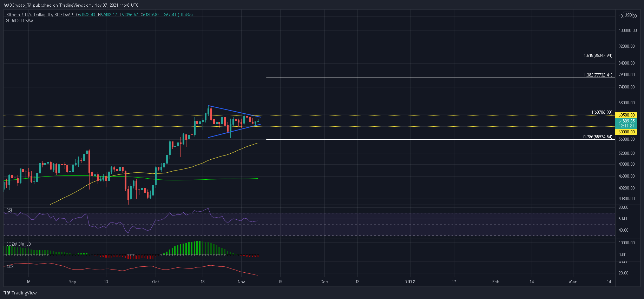The height and width of the screenshot is (299, 644).
Task: Click the 20-50-200-SMA indicator label
Action: click(x=20, y=21)
